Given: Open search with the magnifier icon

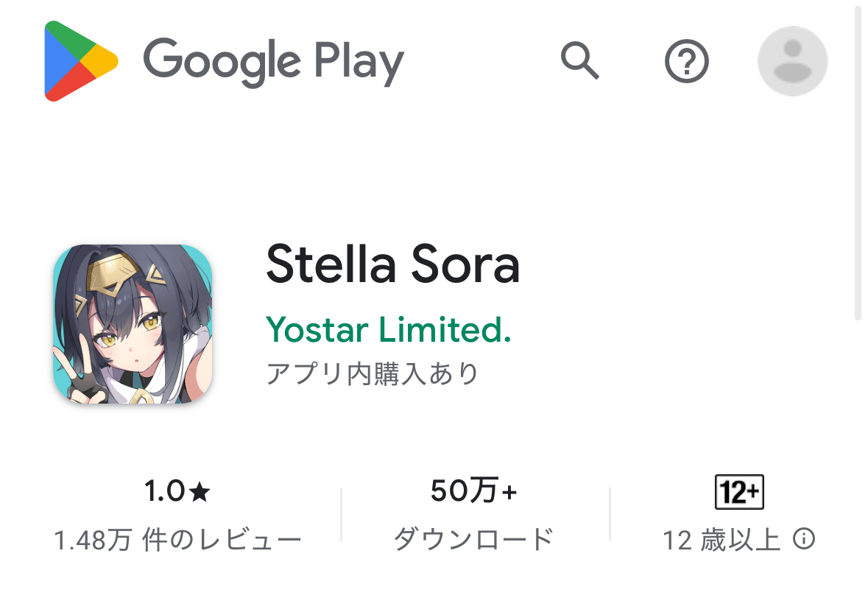Looking at the screenshot, I should (x=580, y=60).
